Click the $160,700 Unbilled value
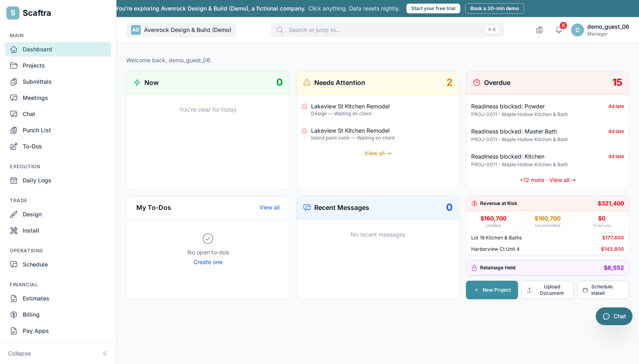The height and width of the screenshot is (364, 639). pos(493,218)
